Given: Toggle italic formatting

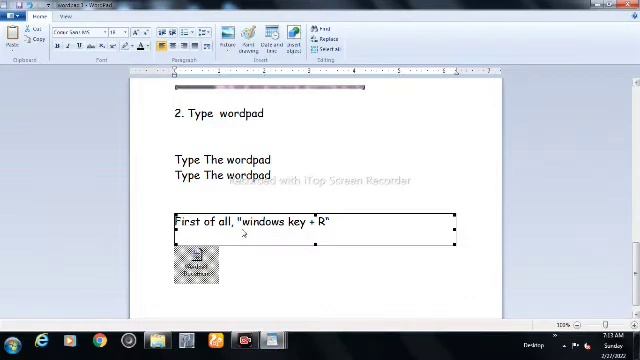Looking at the screenshot, I should tap(68, 46).
